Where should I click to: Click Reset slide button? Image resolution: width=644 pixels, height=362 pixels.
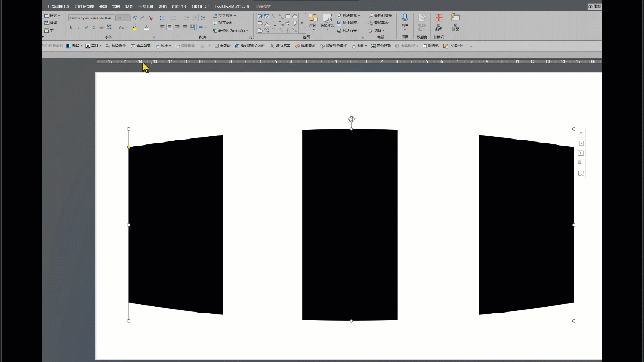click(51, 23)
